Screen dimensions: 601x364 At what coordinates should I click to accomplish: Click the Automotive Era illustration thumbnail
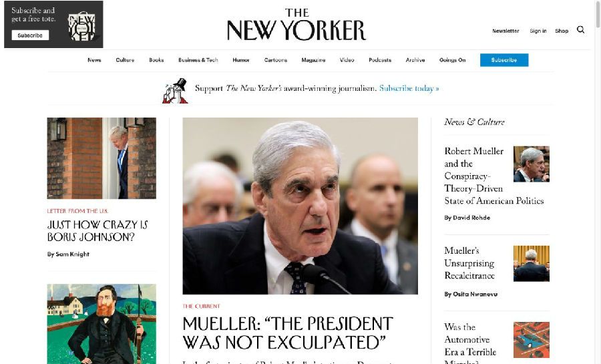coord(532,340)
